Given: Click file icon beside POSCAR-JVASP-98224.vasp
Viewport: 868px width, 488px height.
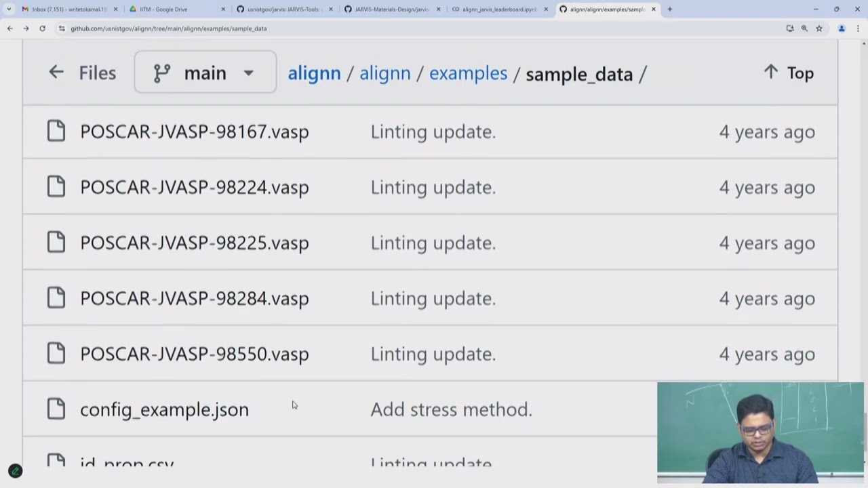Looking at the screenshot, I should (x=56, y=186).
